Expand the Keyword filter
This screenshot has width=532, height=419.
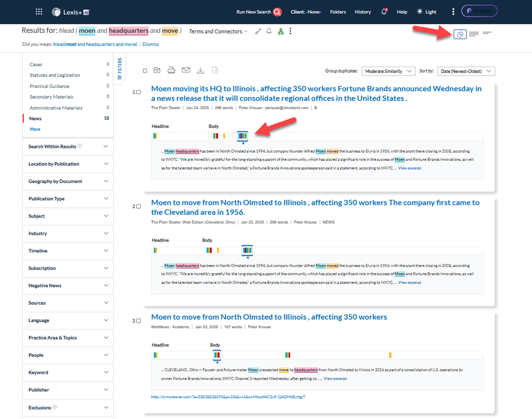coord(68,373)
